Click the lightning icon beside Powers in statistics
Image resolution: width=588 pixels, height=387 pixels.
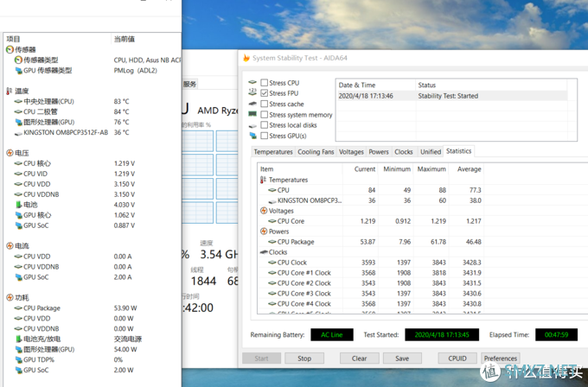[x=264, y=232]
